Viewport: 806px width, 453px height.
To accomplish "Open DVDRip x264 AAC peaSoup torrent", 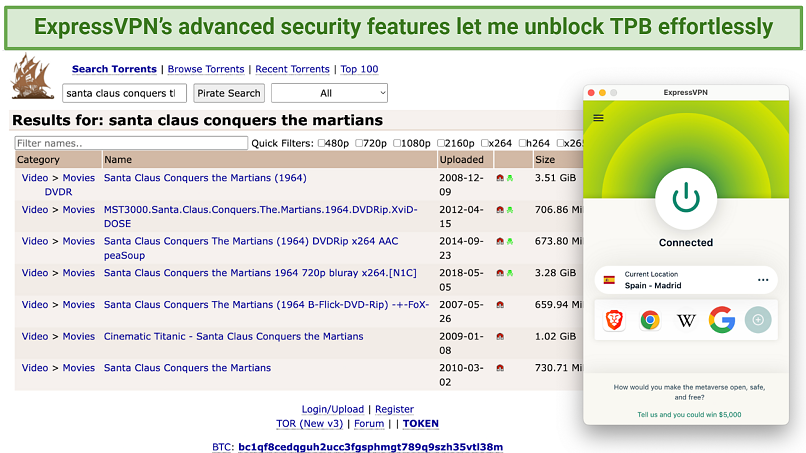I will point(251,248).
